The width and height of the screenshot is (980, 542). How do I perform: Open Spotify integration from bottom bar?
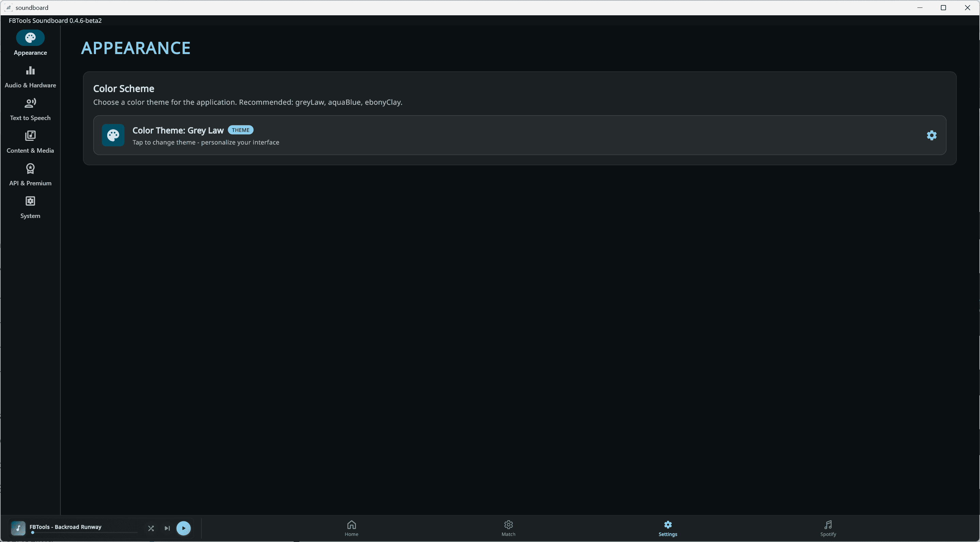point(828,528)
